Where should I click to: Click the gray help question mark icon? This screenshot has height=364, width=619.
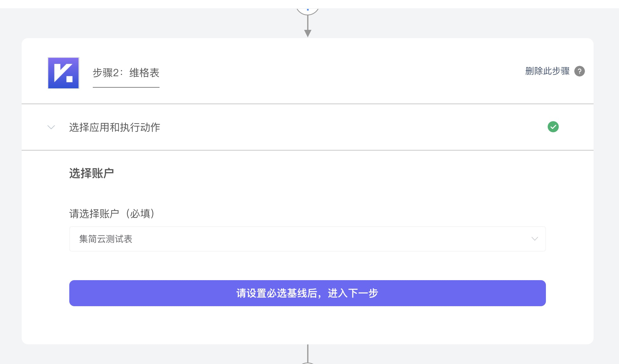pos(579,71)
